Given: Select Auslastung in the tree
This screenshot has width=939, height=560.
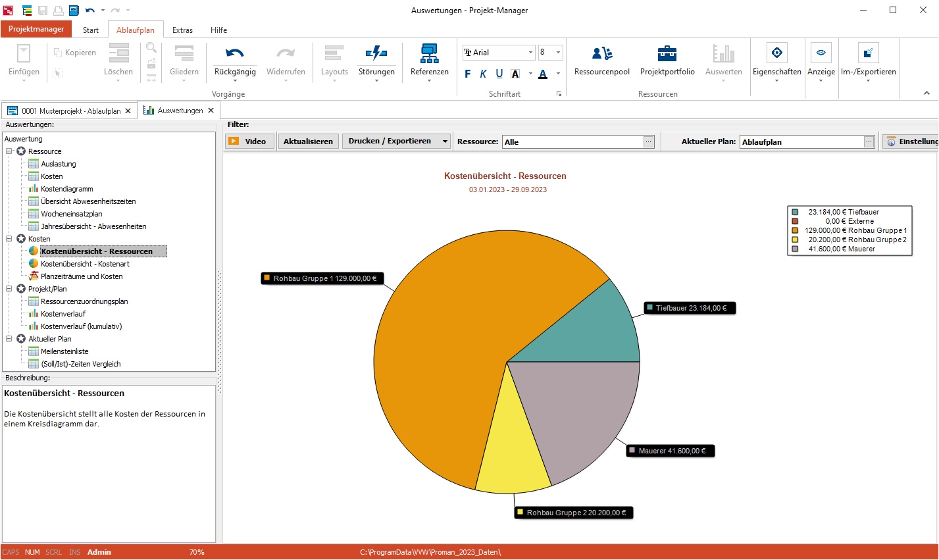Looking at the screenshot, I should [59, 164].
